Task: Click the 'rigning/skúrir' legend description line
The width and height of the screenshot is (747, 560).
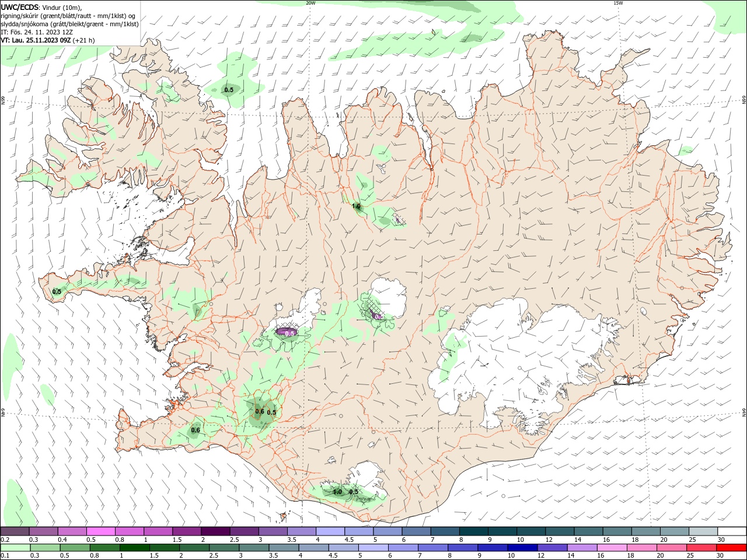Action: (68, 16)
